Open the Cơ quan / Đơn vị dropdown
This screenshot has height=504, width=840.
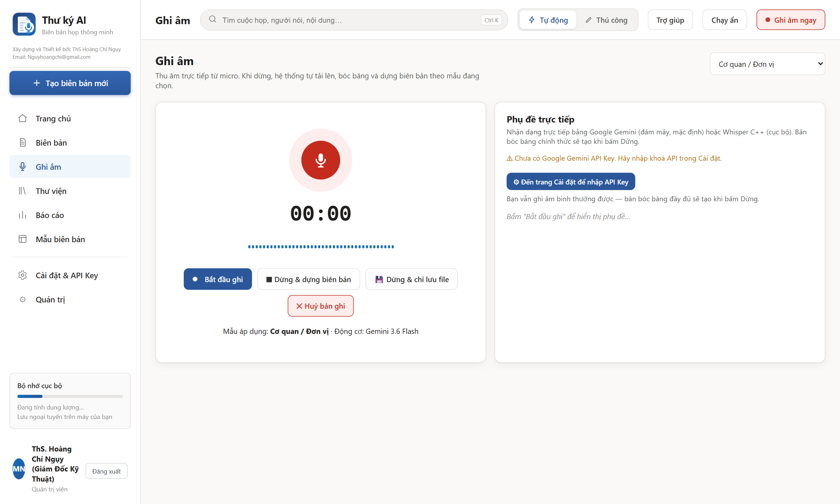coord(767,64)
